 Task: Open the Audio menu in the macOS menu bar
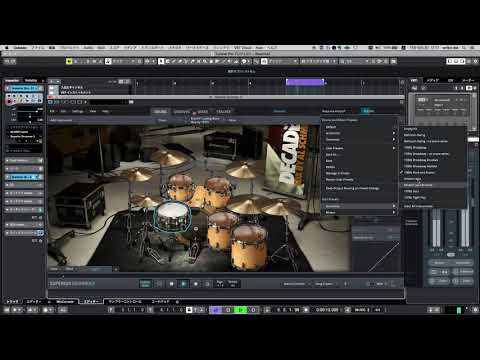coord(88,48)
